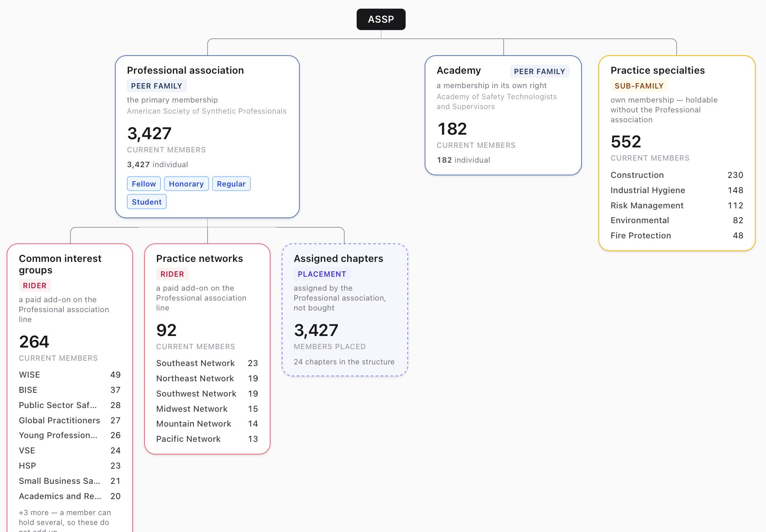Select the Fire Protection specialty row
The width and height of the screenshot is (766, 532).
(x=677, y=236)
